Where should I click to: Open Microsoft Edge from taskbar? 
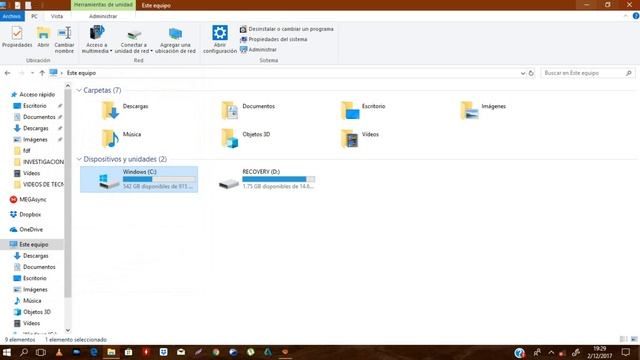(x=93, y=352)
